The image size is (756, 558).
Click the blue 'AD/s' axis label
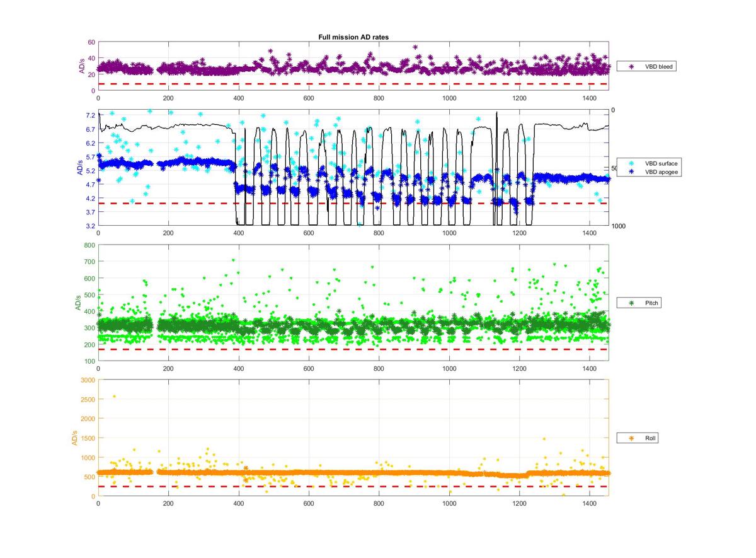point(80,168)
